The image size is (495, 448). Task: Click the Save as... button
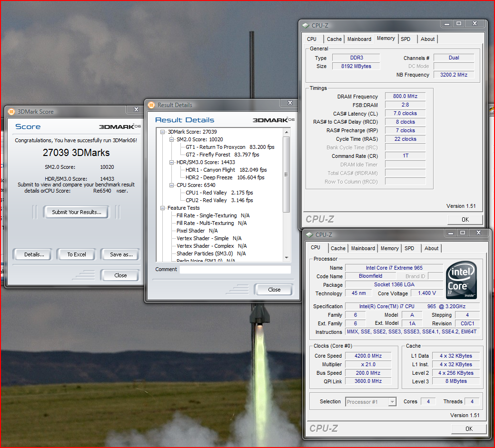121,254
